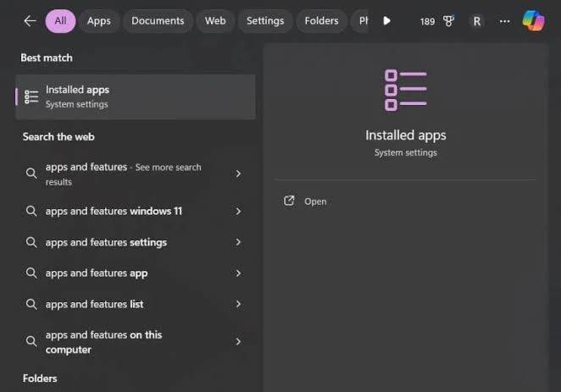Go back with the left arrow icon

coord(30,21)
